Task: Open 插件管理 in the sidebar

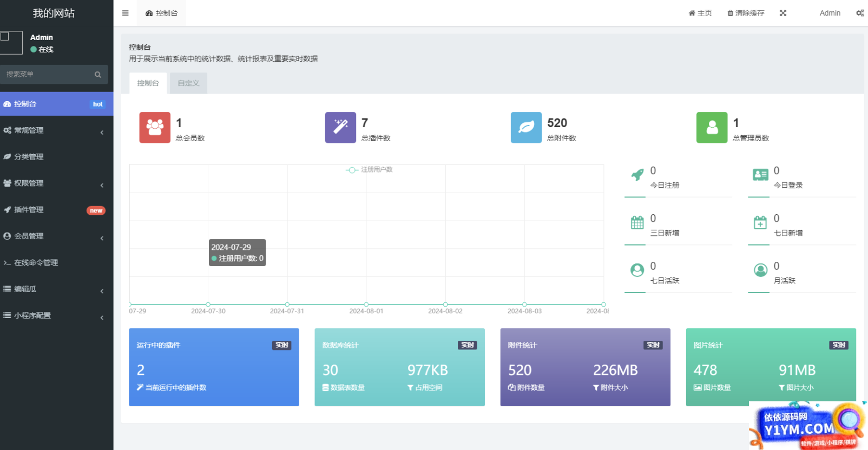Action: coord(56,210)
